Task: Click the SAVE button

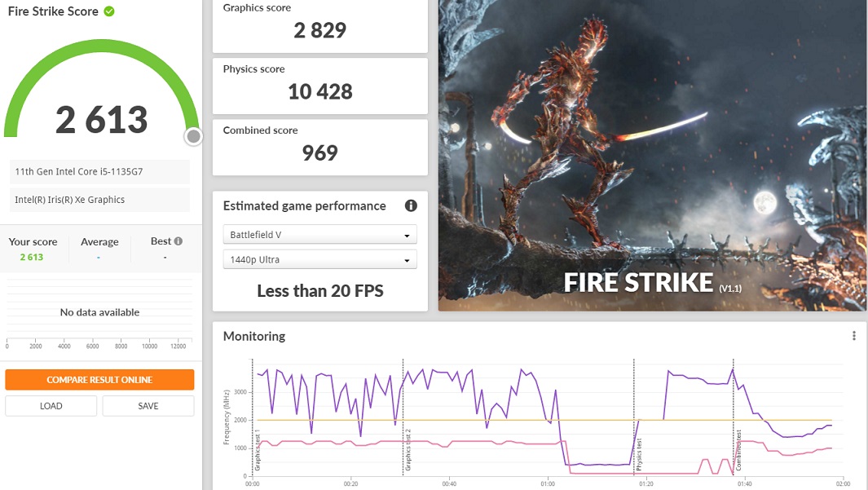Action: pyautogui.click(x=148, y=406)
